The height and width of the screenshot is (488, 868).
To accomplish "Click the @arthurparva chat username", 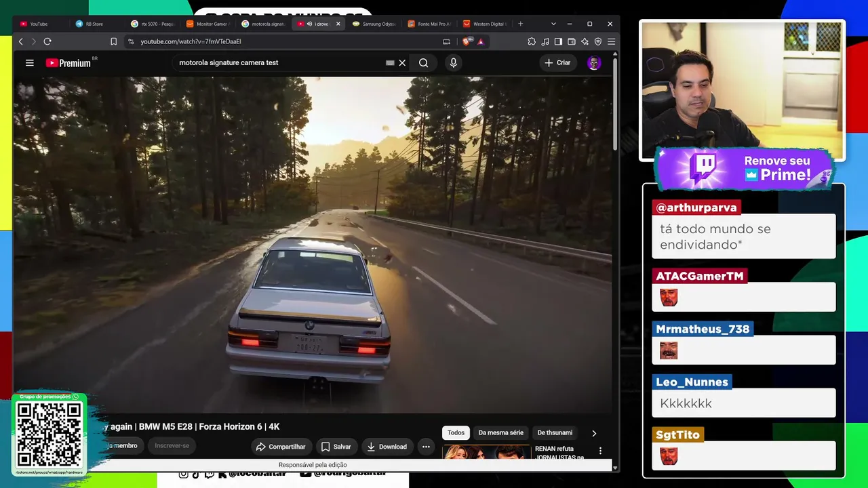I will 696,207.
